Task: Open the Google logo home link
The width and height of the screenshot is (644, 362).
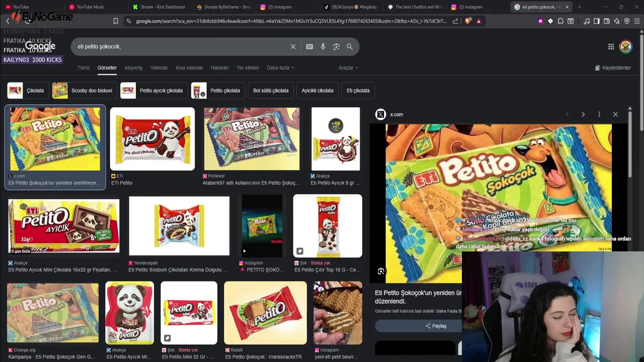Action: point(40,46)
